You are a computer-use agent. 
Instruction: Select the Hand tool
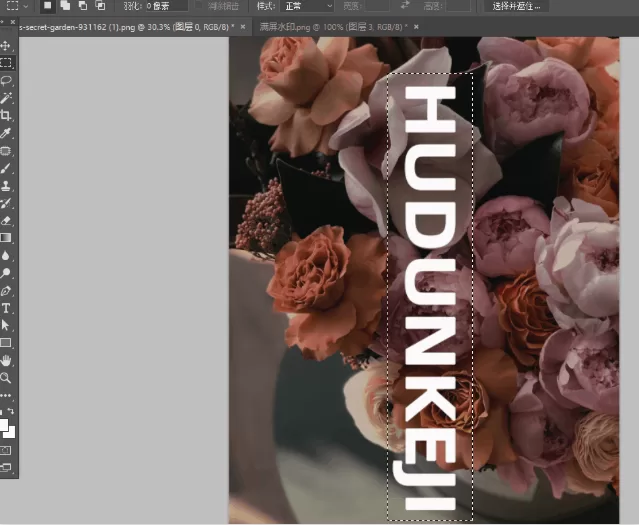(x=6, y=360)
